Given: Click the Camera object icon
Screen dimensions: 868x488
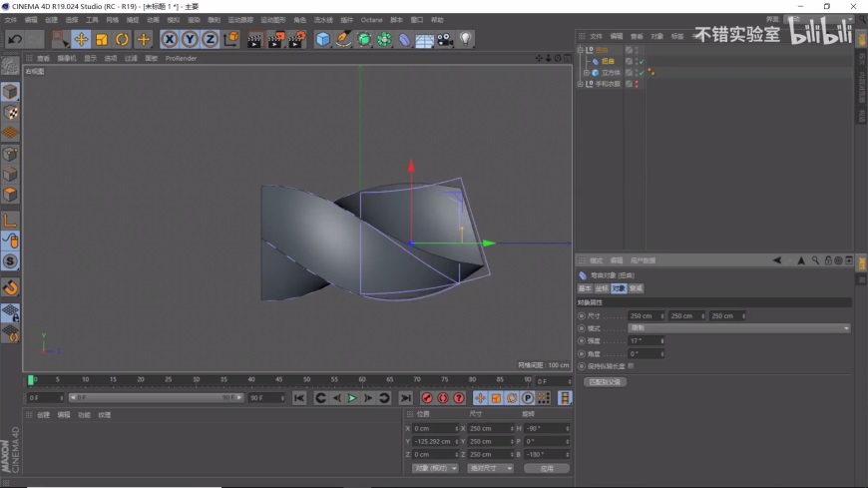Looking at the screenshot, I should (x=445, y=40).
